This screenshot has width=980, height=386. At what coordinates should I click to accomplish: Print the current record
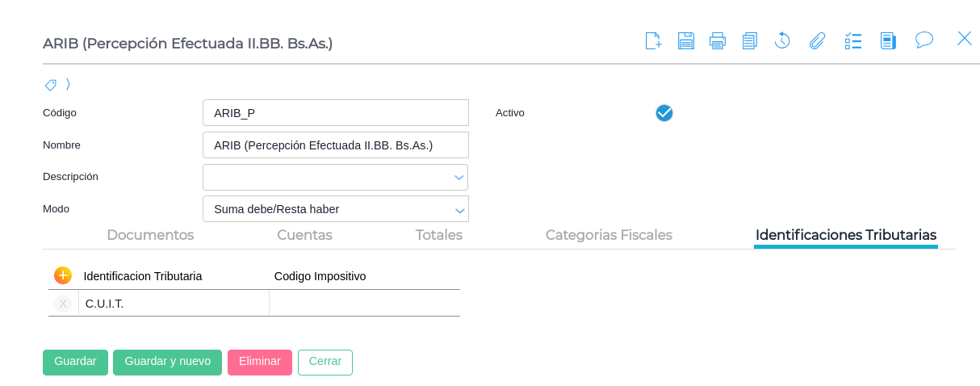pos(718,40)
